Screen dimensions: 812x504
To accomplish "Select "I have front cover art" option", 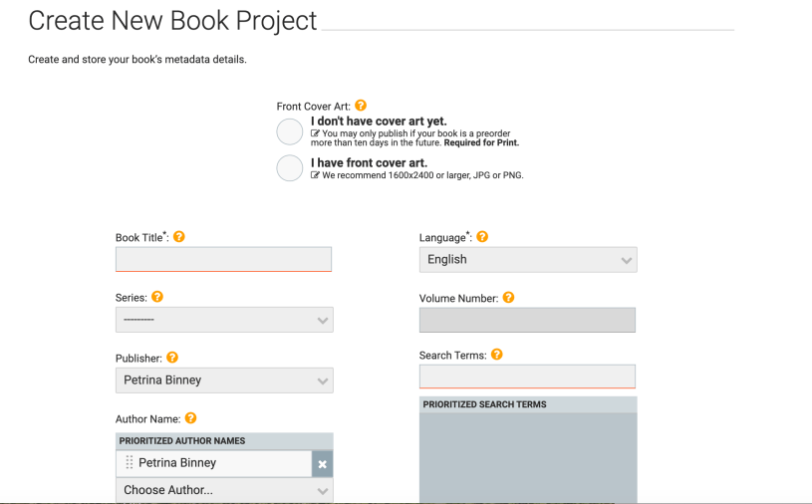I will click(x=290, y=167).
